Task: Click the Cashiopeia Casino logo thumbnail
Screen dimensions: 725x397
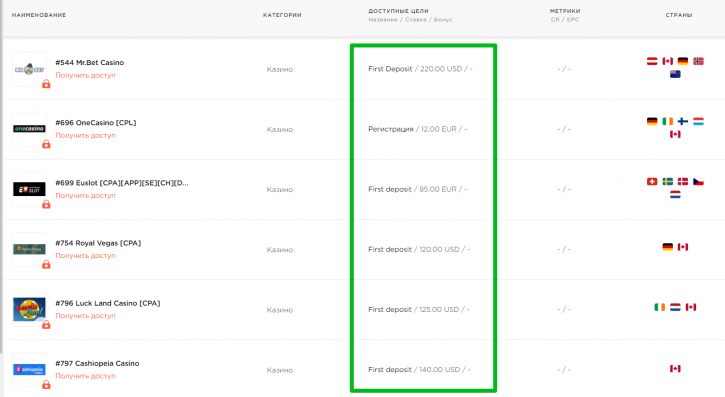Action: coord(29,369)
